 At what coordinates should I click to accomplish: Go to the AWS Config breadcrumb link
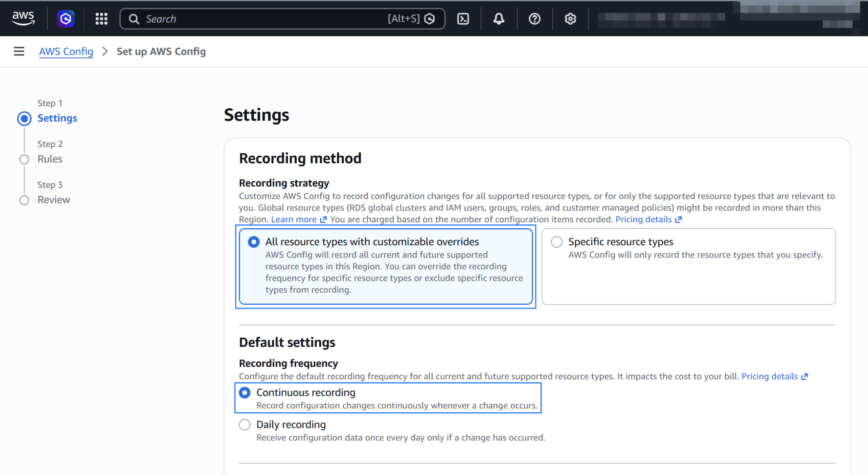66,51
